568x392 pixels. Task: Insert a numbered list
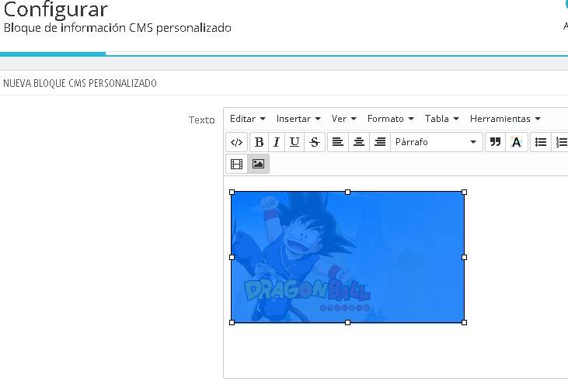[x=561, y=142]
